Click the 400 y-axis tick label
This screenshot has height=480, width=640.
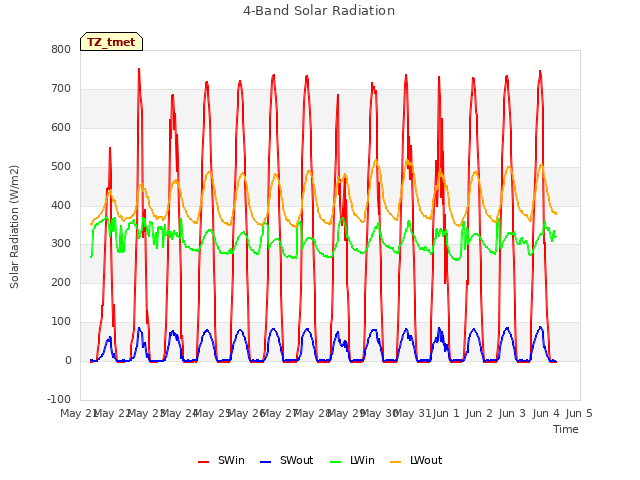click(61, 205)
